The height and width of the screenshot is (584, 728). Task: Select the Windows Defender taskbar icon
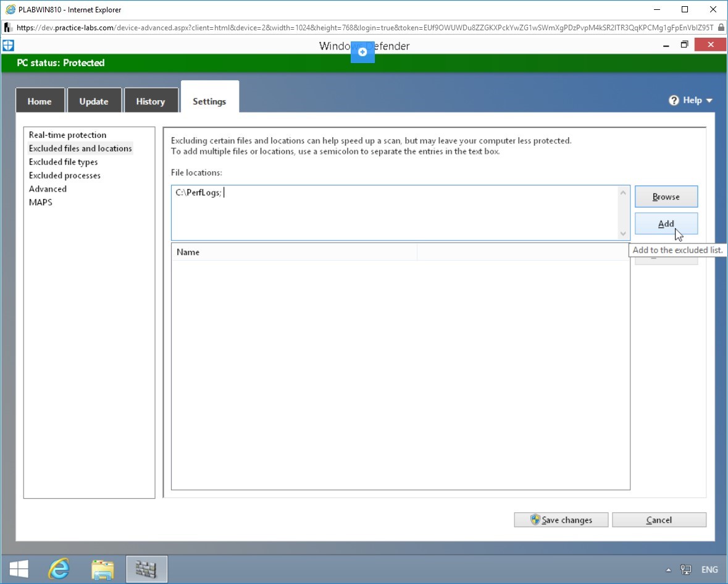146,569
